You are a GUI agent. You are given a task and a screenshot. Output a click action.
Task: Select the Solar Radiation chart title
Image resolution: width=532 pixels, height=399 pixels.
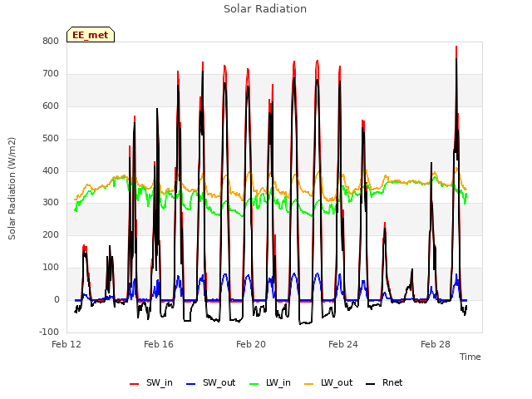(x=265, y=9)
